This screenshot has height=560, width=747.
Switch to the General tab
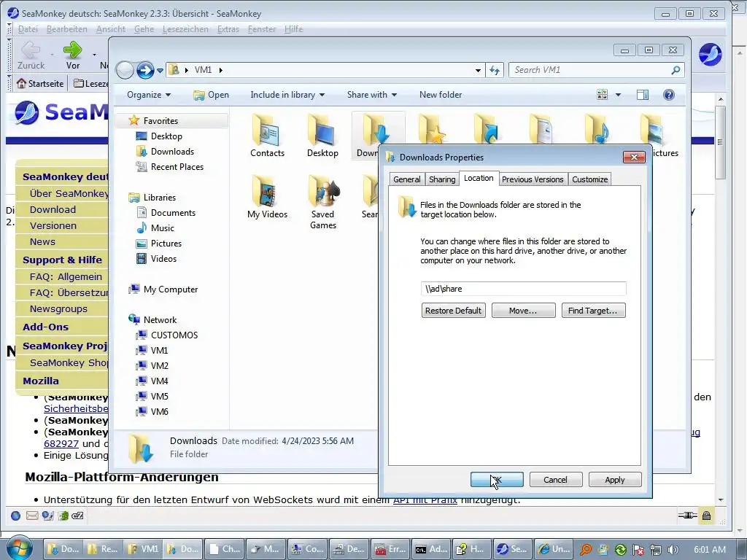tap(406, 179)
